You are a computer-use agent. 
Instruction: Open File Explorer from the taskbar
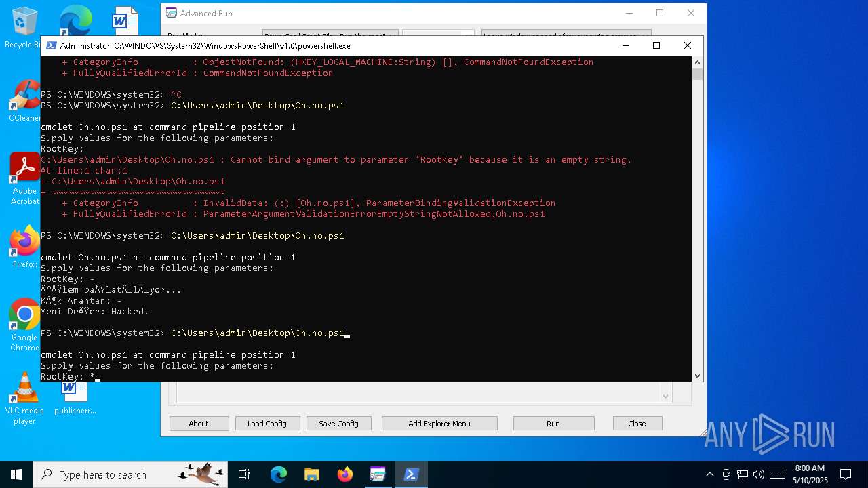point(311,474)
